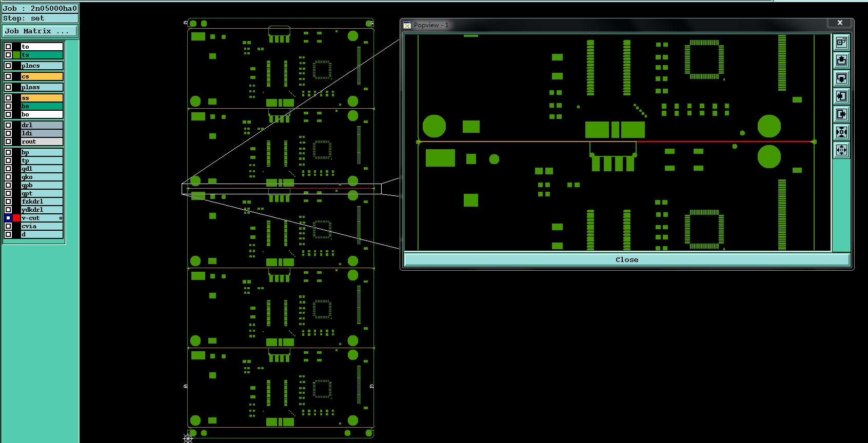Toggle the checkbox for layer rout
Image resolution: width=868 pixels, height=443 pixels.
8,142
